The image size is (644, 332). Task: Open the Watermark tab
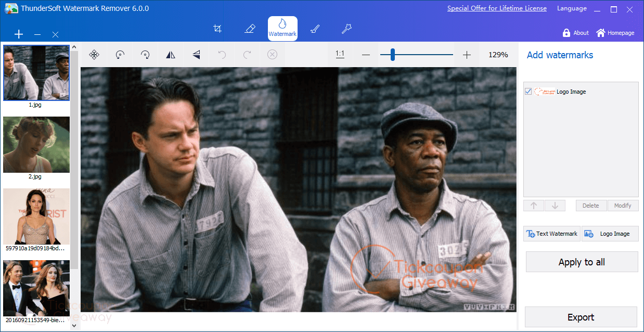(x=282, y=29)
